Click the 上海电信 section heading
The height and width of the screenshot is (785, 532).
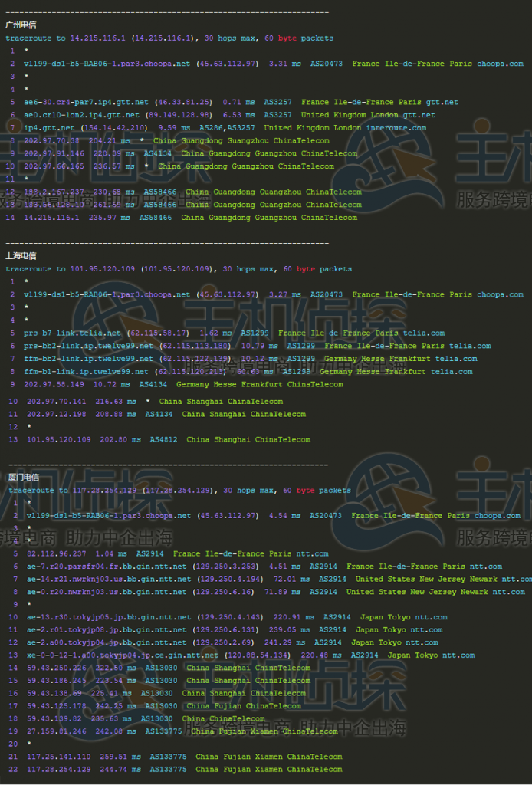[21, 256]
